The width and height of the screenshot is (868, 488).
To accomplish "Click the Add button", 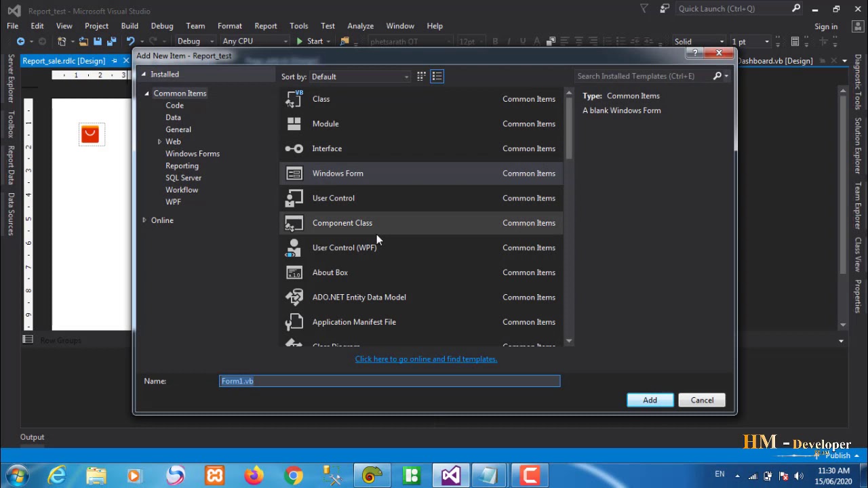I will [x=650, y=400].
